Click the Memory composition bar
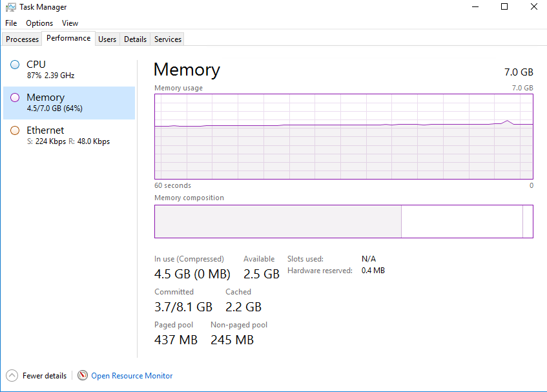 [344, 222]
